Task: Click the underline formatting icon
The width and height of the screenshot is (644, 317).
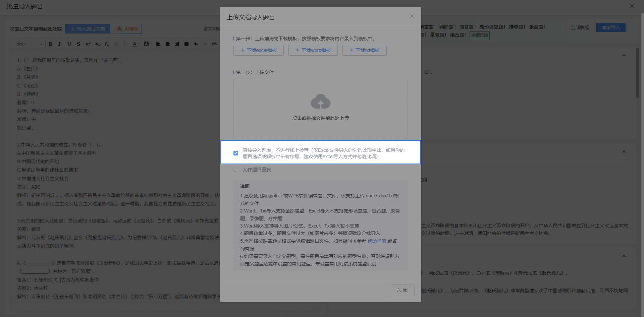Action: [x=69, y=44]
